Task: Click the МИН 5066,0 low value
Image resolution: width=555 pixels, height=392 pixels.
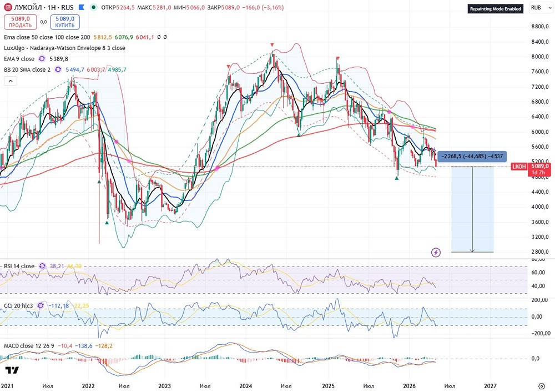Action: click(x=190, y=7)
